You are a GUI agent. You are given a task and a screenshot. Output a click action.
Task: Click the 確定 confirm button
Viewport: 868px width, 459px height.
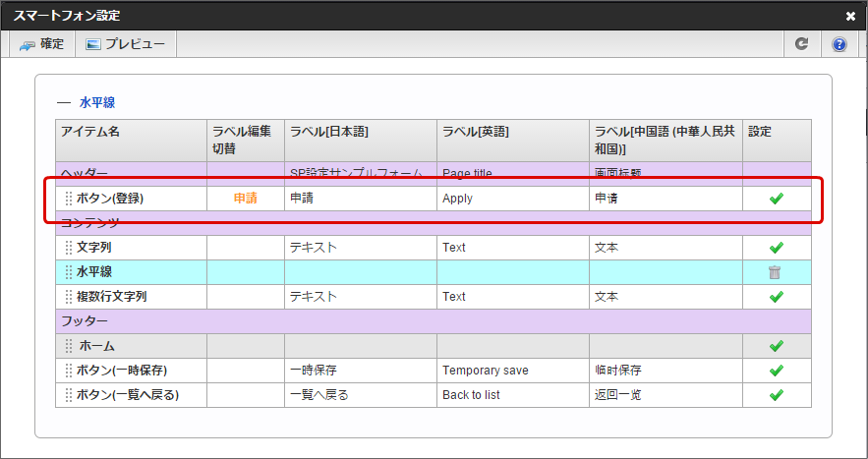[x=41, y=44]
